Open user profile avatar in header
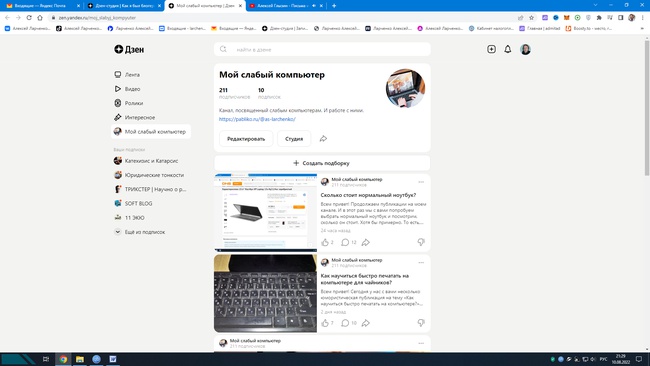650x366 pixels. click(525, 49)
